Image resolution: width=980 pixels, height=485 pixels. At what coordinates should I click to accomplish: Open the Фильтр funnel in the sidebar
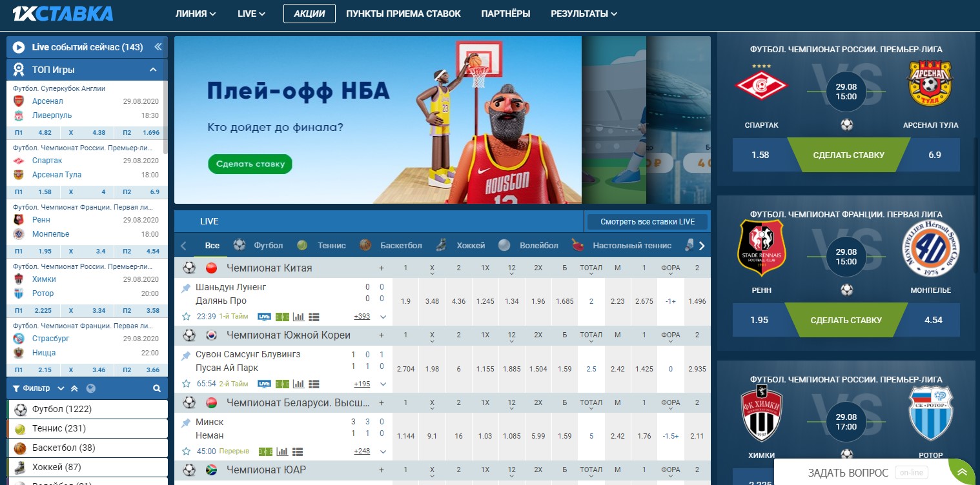click(x=31, y=388)
